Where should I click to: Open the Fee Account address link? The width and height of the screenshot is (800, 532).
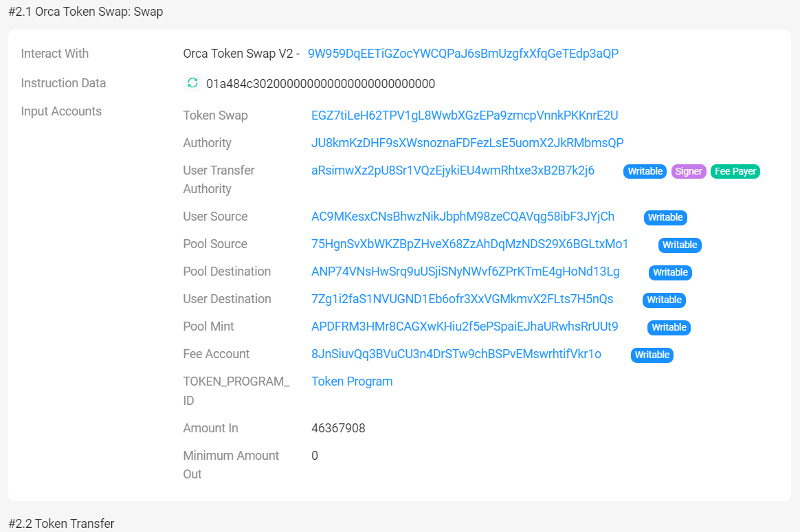[x=456, y=354]
